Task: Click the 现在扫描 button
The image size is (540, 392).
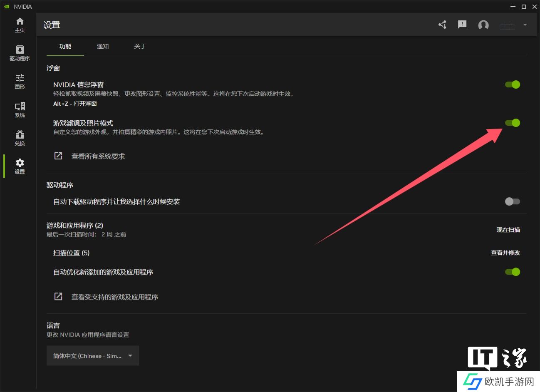Action: pos(508,230)
